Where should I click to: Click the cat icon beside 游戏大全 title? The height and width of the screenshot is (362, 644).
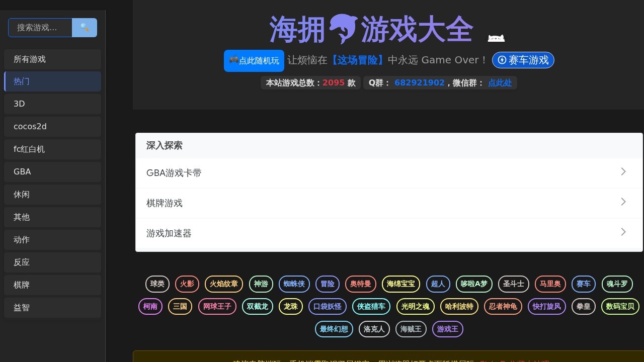click(496, 37)
